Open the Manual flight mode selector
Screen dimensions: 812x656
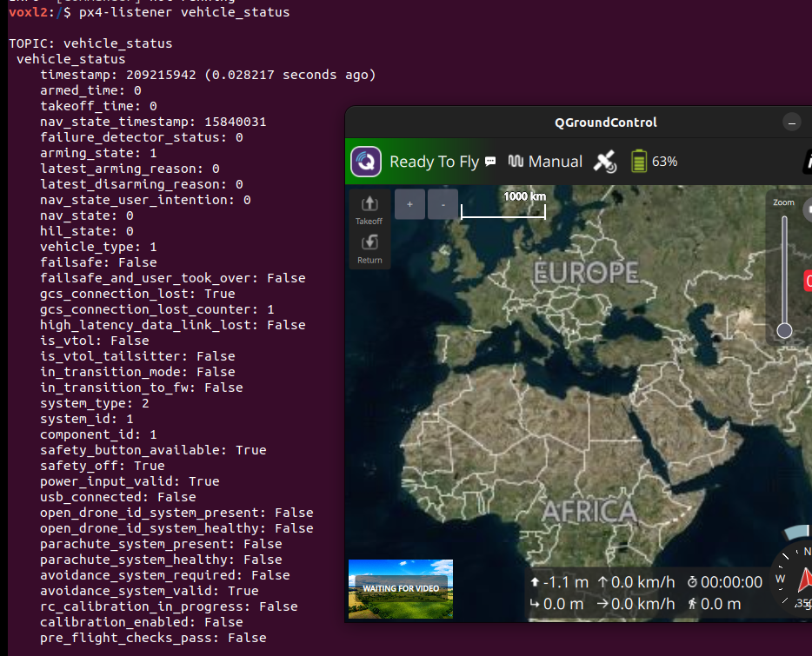tap(545, 162)
